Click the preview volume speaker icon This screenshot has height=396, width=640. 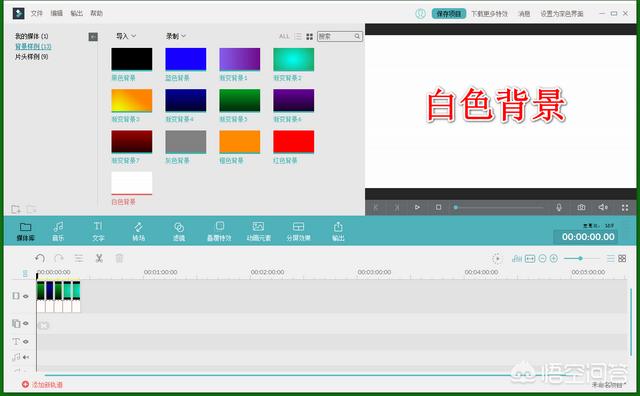click(603, 207)
